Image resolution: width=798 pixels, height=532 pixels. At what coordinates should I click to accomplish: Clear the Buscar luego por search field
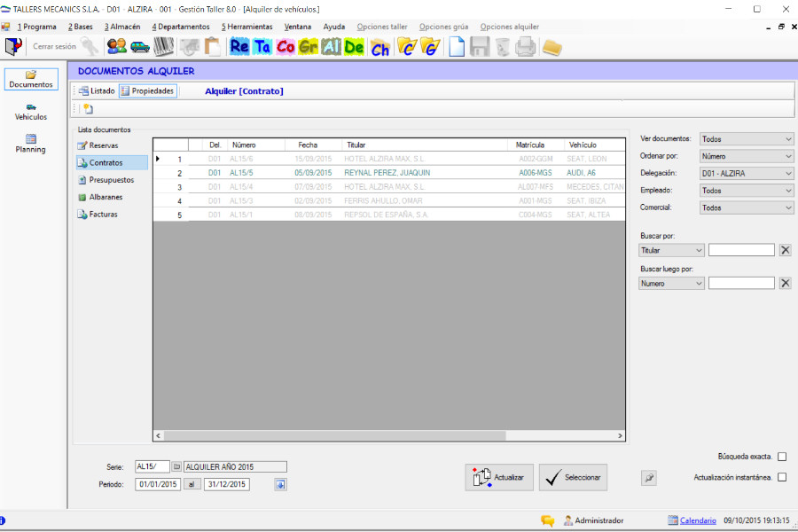pos(786,284)
